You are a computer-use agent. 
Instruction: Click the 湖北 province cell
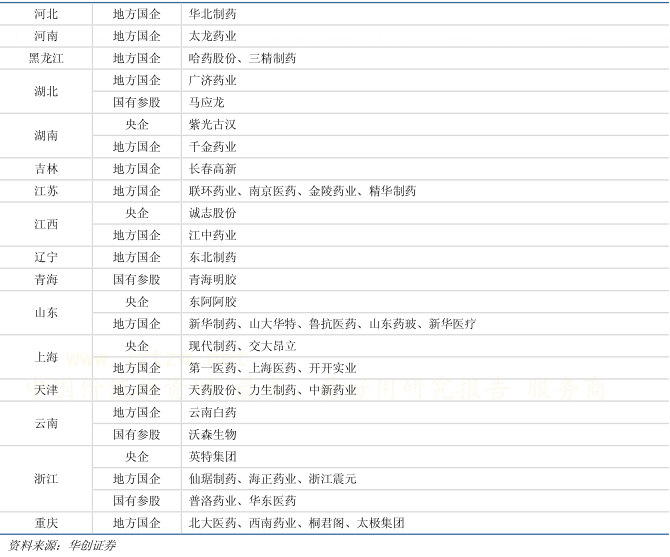tap(46, 91)
